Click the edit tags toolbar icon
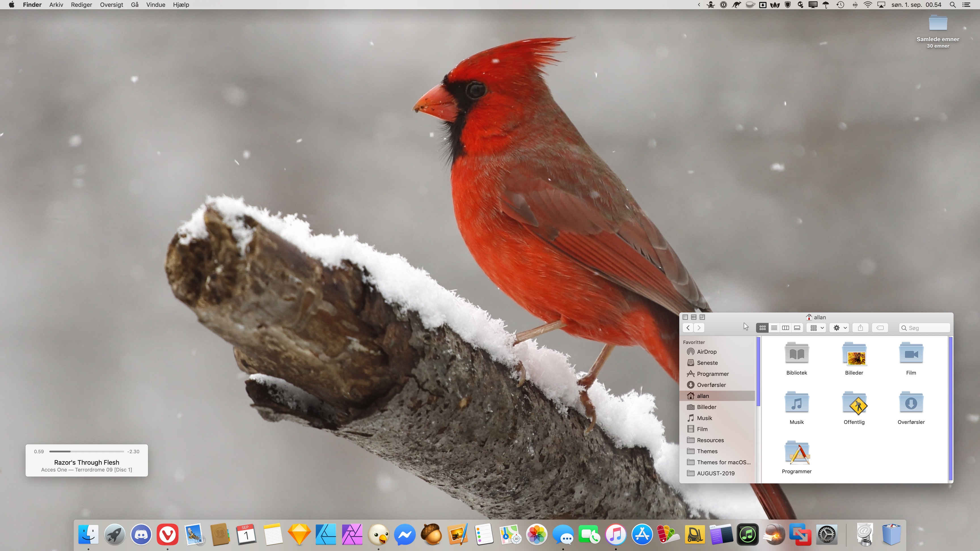 tap(880, 328)
